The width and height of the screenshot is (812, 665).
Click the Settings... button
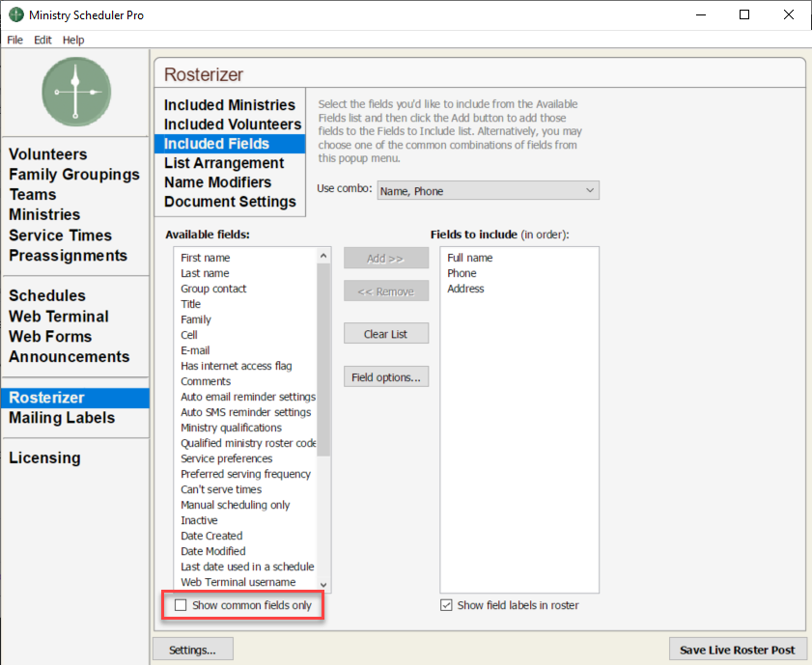pos(193,650)
